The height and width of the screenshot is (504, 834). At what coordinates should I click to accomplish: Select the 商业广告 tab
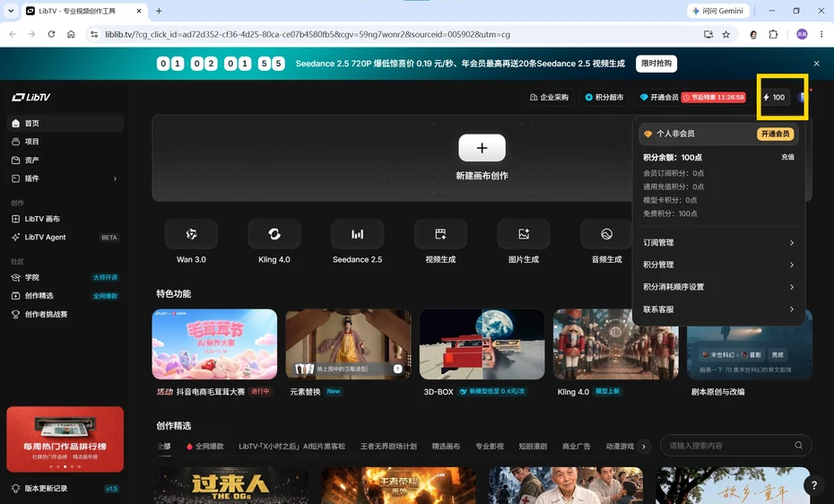point(576,446)
